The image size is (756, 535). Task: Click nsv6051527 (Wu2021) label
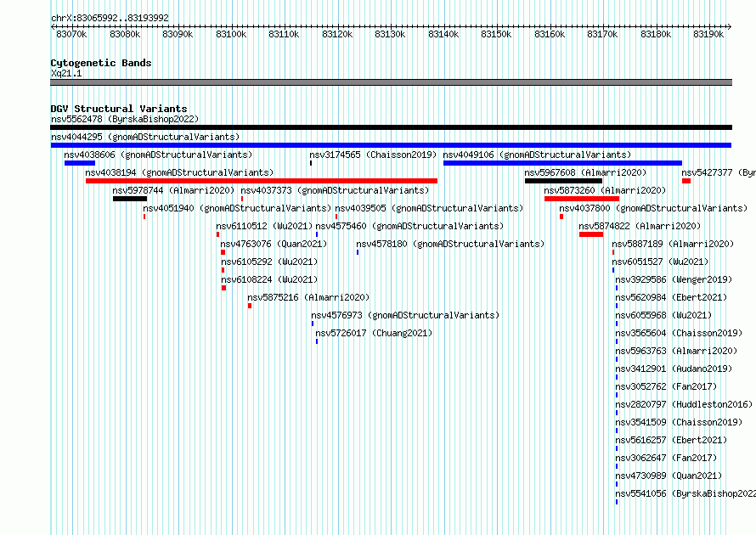(660, 262)
